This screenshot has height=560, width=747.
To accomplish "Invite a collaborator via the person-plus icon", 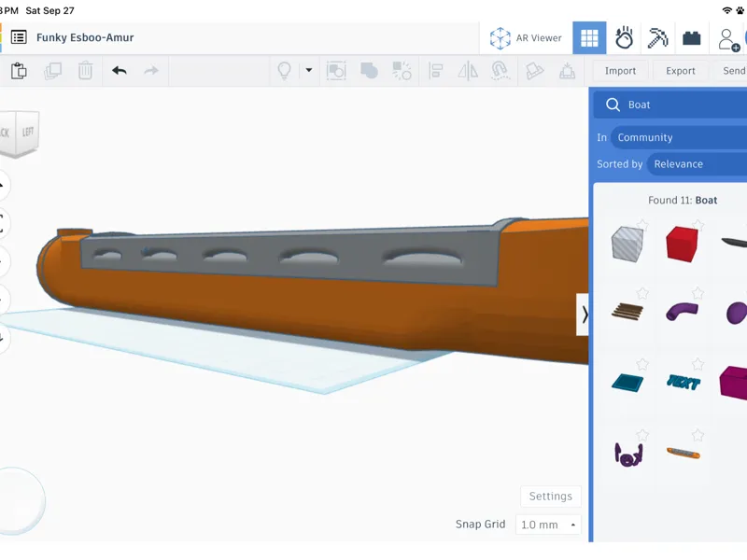I will tap(728, 39).
